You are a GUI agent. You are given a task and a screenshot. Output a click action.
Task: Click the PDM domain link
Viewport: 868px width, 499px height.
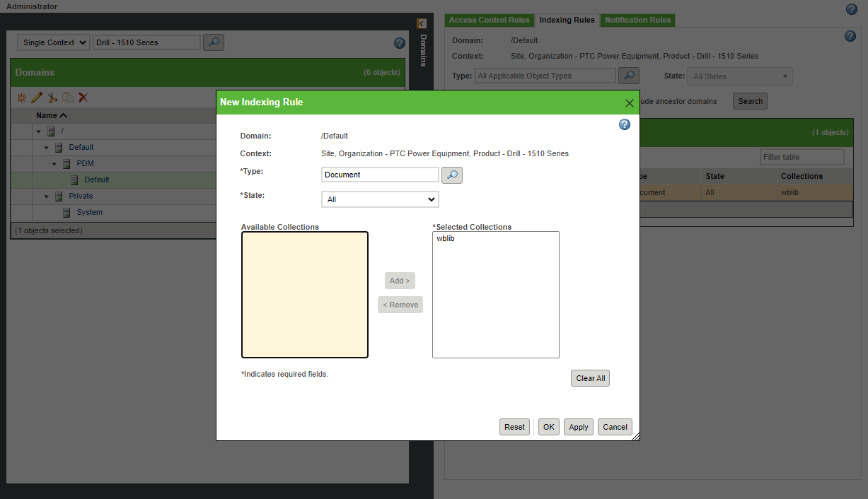tap(86, 163)
